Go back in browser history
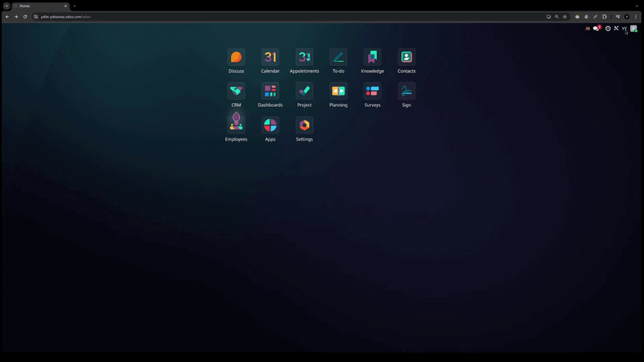Image resolution: width=644 pixels, height=362 pixels. point(7,17)
